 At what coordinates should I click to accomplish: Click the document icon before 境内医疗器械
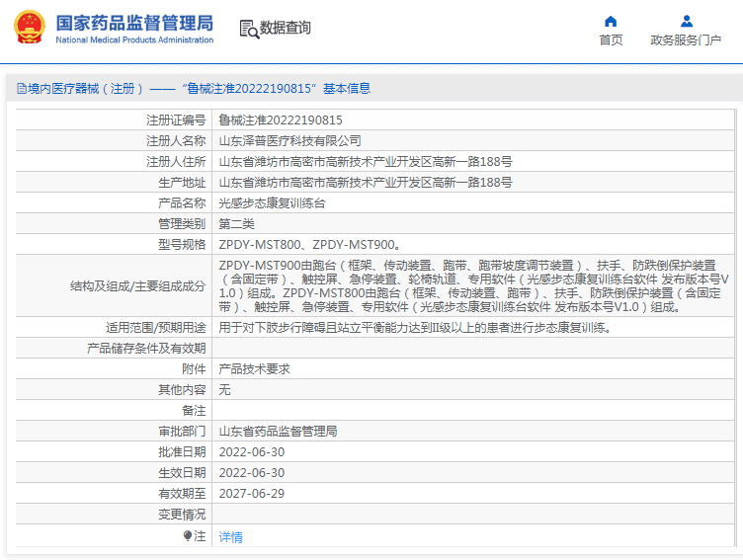pos(22,89)
